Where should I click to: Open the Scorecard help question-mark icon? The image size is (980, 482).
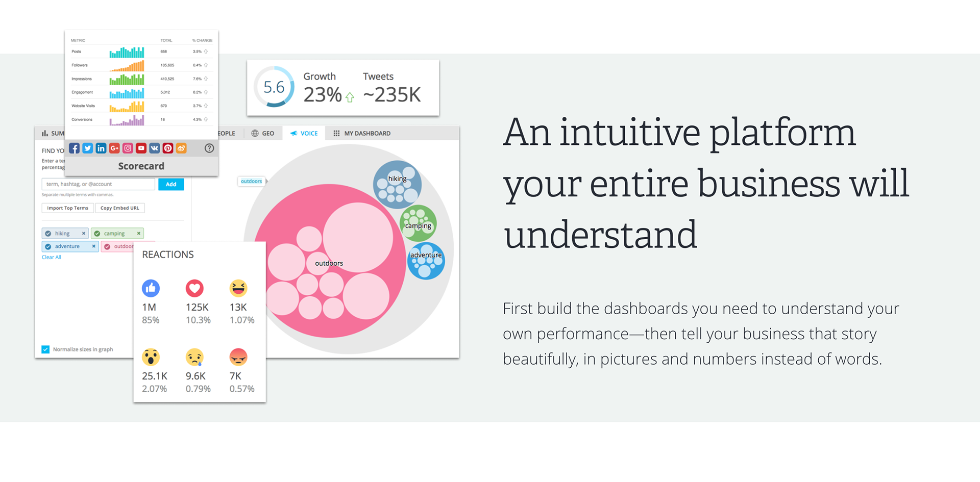point(209,148)
